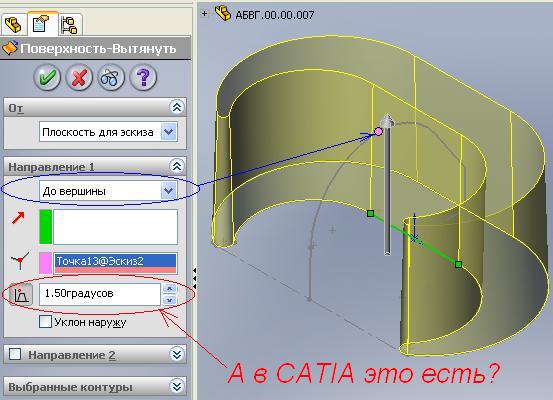Viewport: 553px width, 400px height.
Task: Open detailed preview glasses icon
Action: [x=111, y=77]
